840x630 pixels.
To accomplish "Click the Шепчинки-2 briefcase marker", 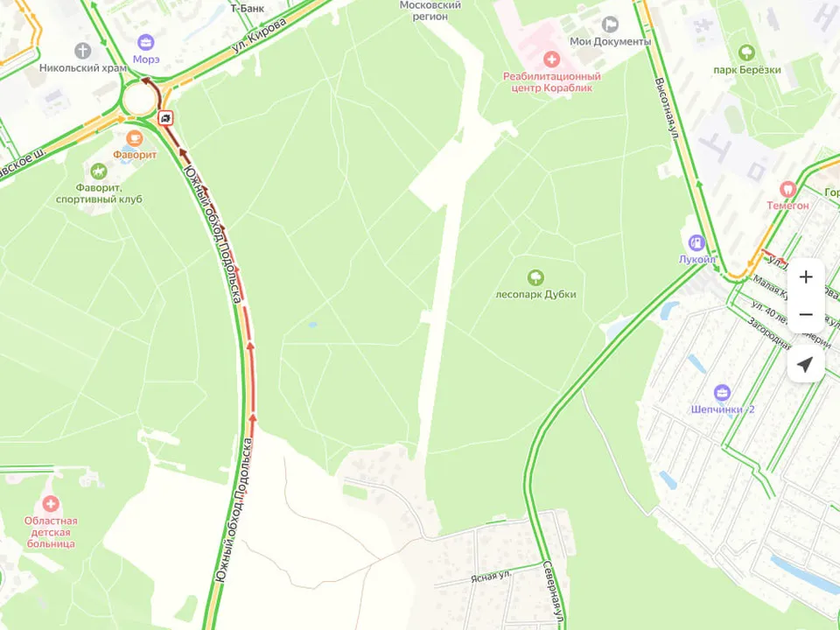I will pyautogui.click(x=722, y=393).
